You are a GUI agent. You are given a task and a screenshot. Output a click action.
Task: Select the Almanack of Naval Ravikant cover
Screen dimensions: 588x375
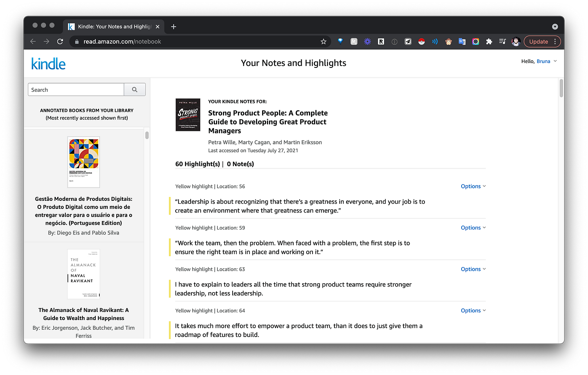click(x=84, y=274)
